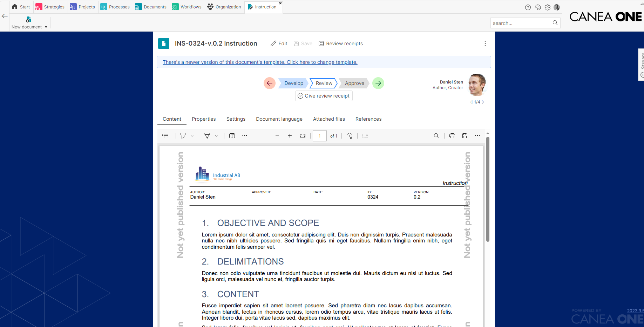644x327 pixels.
Task: Toggle the highlighter tool in the PDF toolbar
Action: 183,136
